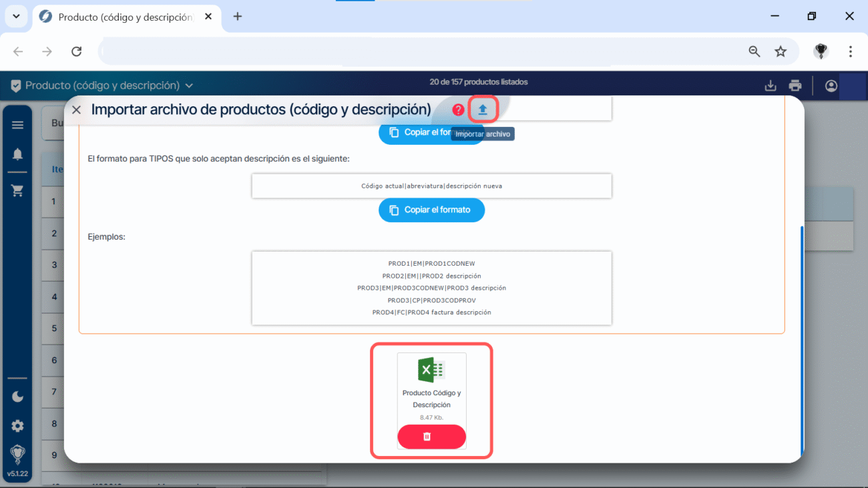The height and width of the screenshot is (488, 868).
Task: Delete the uploaded Excel file with trash button
Action: 431,437
